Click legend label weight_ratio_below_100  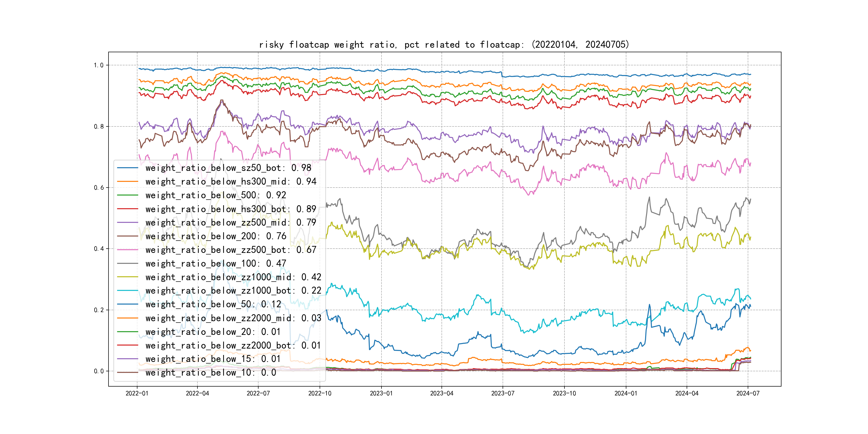(x=216, y=264)
